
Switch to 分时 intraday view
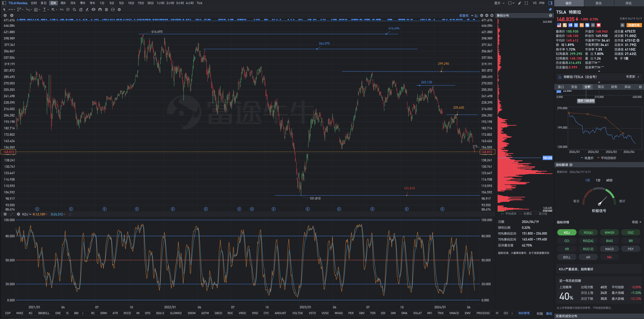[x=34, y=3]
